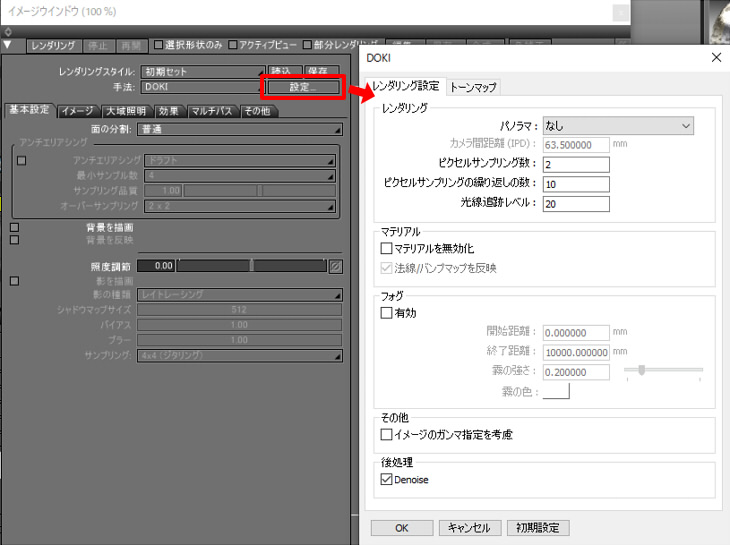Uncheck the Denoise checkbox
The image size is (730, 545).
(x=386, y=479)
